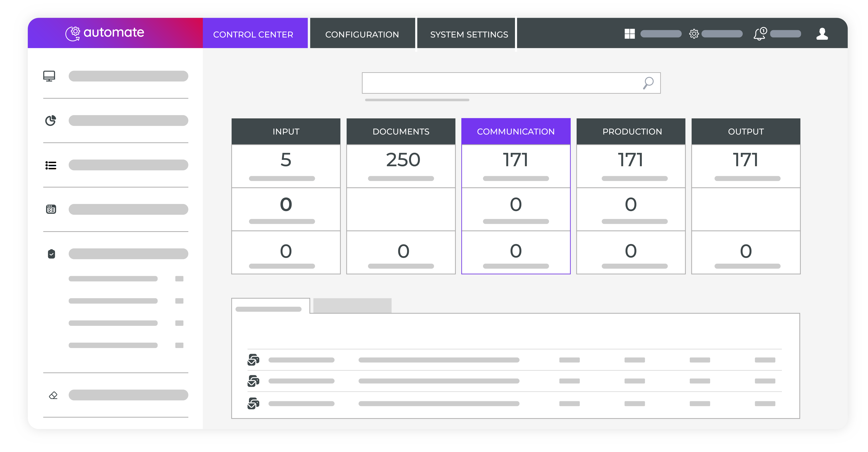This screenshot has width=868, height=452.
Task: Click the INPUT count of 5
Action: 286,160
